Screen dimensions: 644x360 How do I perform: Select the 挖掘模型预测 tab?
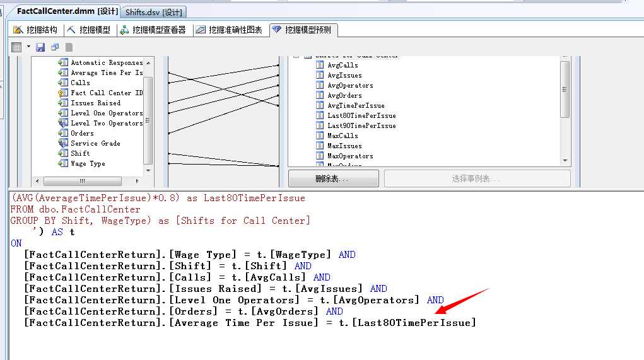click(x=302, y=30)
